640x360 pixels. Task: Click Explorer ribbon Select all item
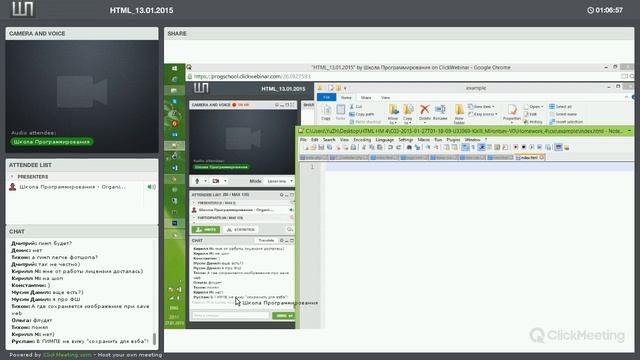click(560, 107)
